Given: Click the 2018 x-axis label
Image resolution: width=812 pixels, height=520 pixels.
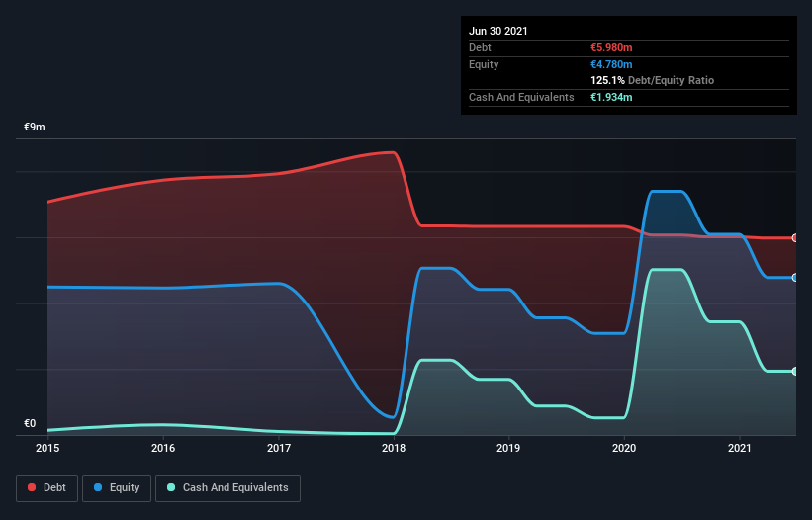Looking at the screenshot, I should [394, 448].
